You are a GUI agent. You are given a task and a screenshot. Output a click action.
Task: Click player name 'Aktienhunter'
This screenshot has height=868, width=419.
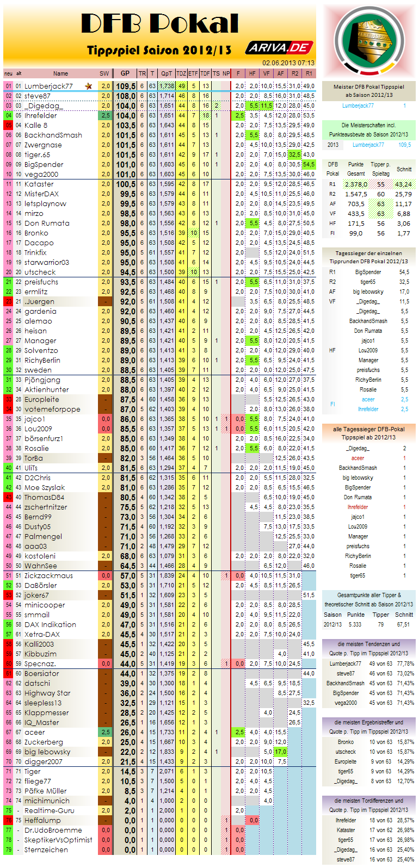[47, 389]
